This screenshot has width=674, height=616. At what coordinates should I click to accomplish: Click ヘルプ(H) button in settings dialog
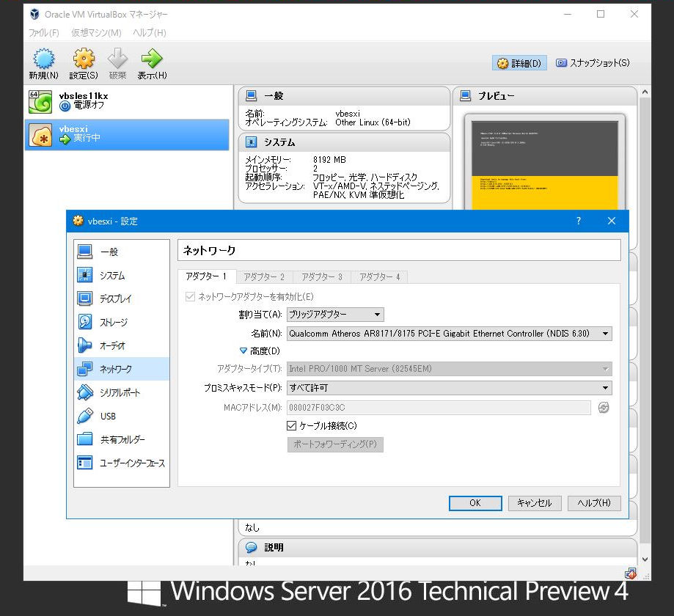point(594,503)
